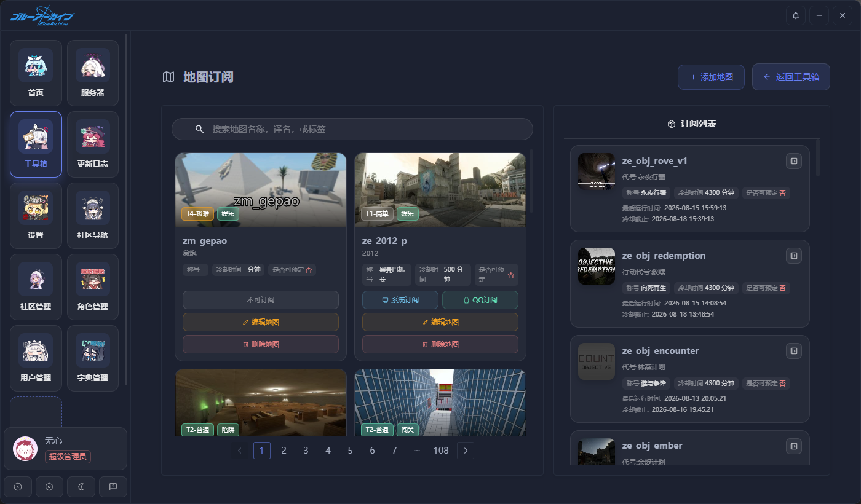Open the help question-bubble icon
This screenshot has height=504, width=861.
point(113,486)
